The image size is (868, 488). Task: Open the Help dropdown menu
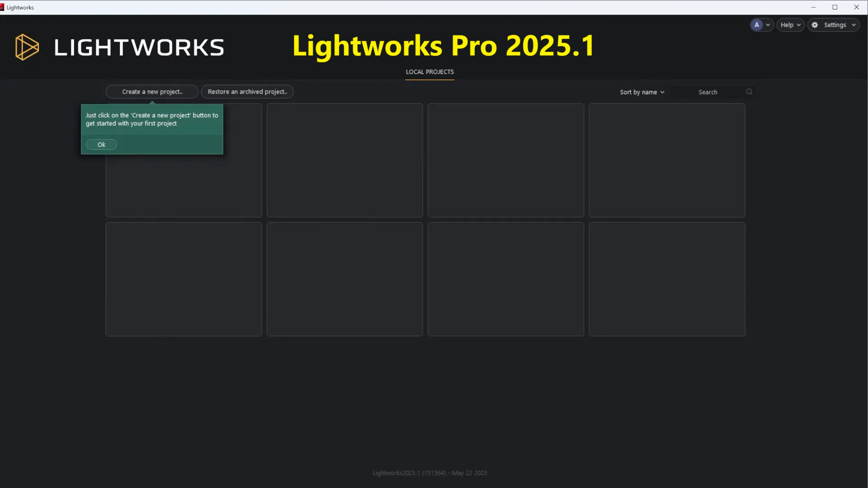tap(790, 25)
